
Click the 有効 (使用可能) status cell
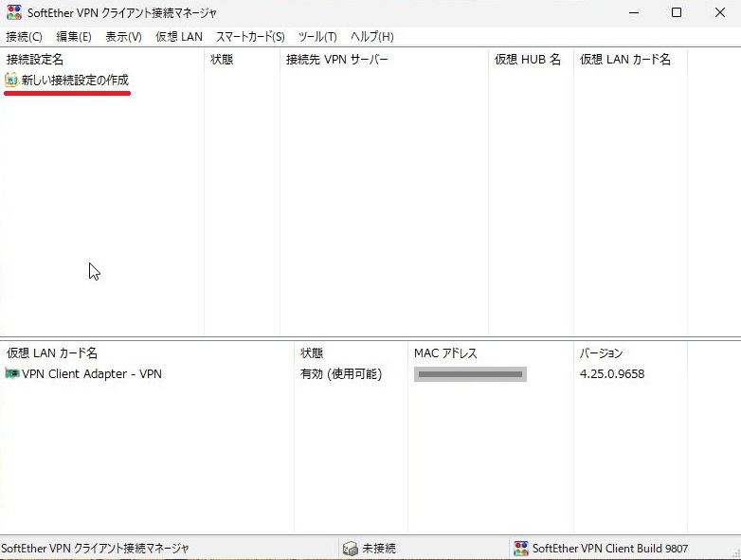pyautogui.click(x=341, y=373)
